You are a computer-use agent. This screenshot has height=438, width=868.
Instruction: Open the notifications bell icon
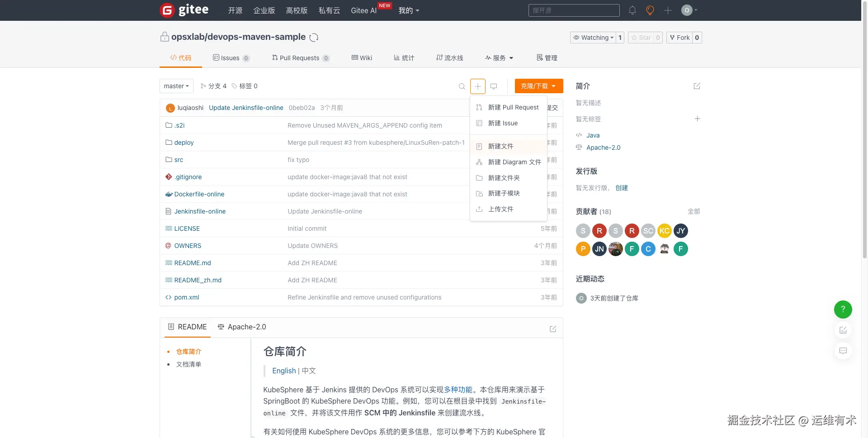coord(632,10)
